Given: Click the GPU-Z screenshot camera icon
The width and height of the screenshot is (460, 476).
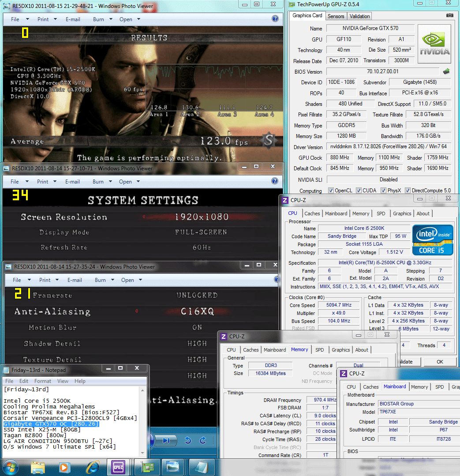Looking at the screenshot, I should point(450,15).
